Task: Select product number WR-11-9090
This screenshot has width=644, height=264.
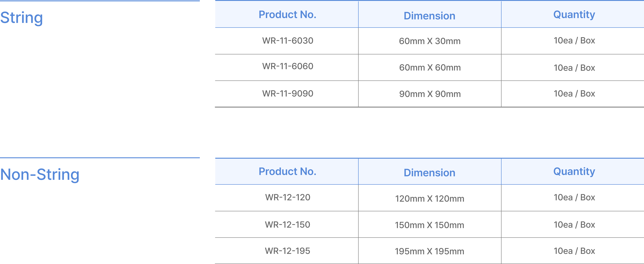Action: [287, 94]
